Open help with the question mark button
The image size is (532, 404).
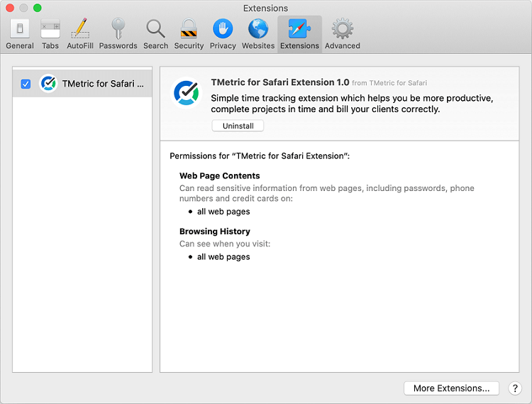(515, 388)
